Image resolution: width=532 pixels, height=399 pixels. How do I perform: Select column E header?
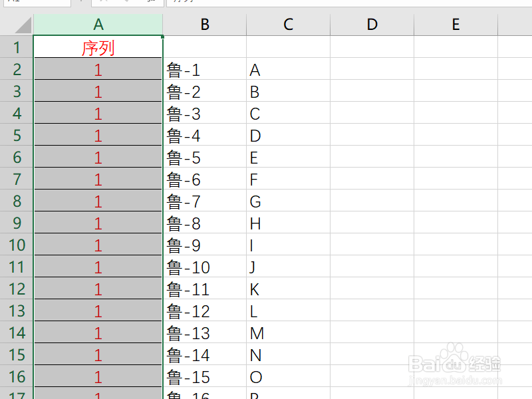(456, 25)
